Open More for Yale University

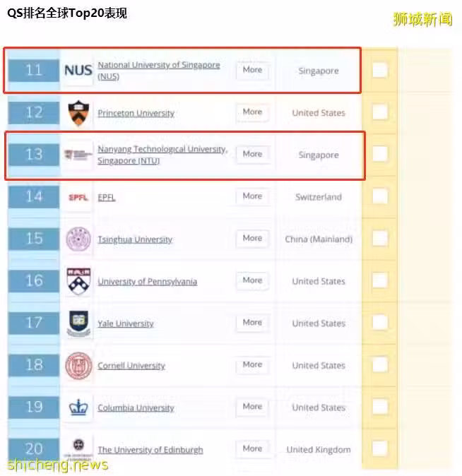pos(252,322)
